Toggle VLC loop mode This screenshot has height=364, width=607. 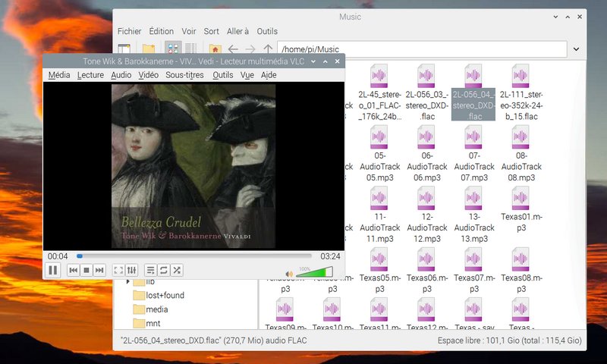point(164,270)
